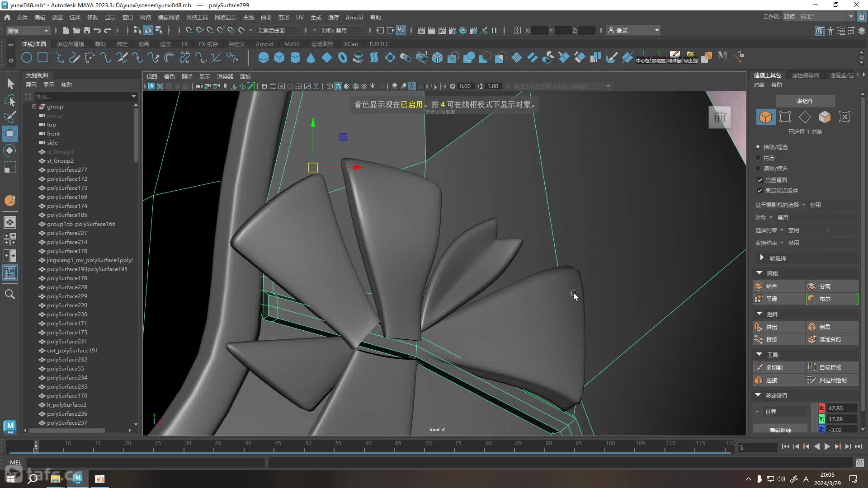Toggle 亮显最近组件 checkbox
868x488 pixels.
pos(760,190)
